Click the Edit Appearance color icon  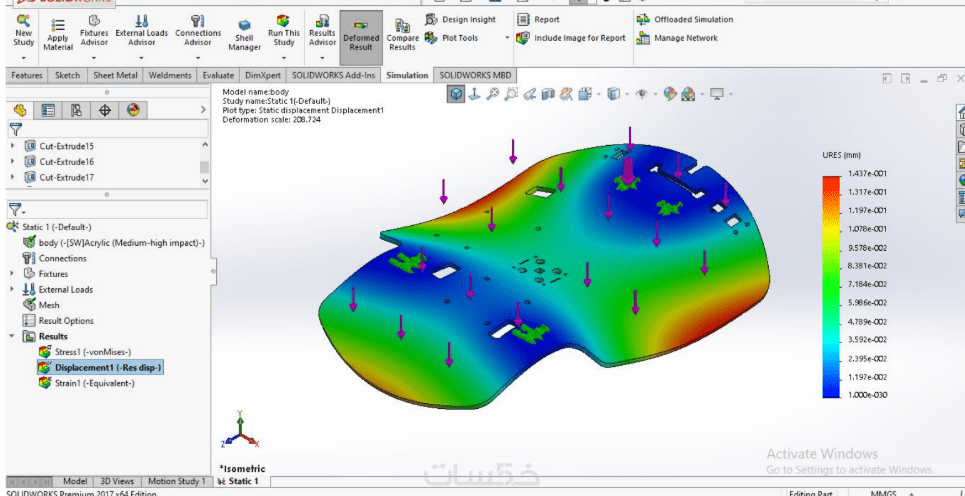coord(670,94)
